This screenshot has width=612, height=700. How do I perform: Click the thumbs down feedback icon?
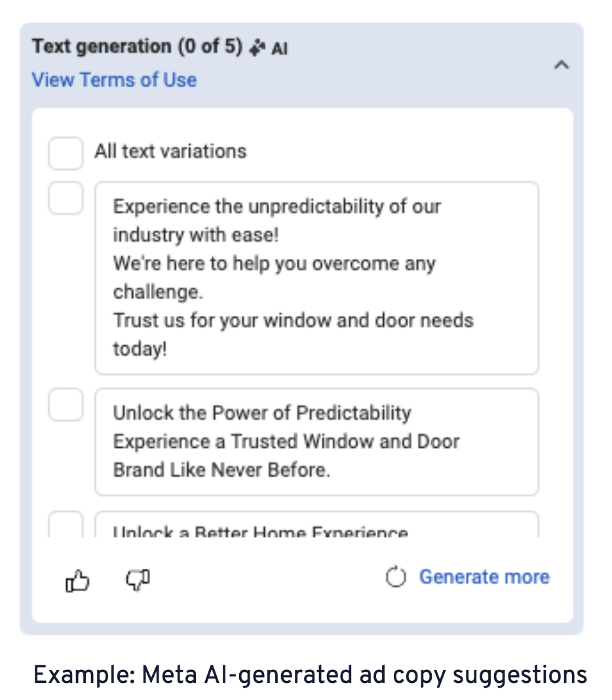(138, 579)
